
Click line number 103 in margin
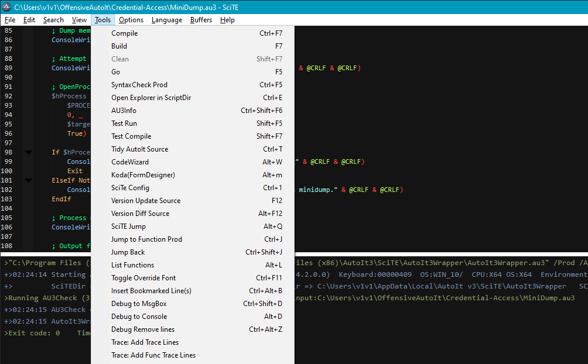[x=6, y=199]
